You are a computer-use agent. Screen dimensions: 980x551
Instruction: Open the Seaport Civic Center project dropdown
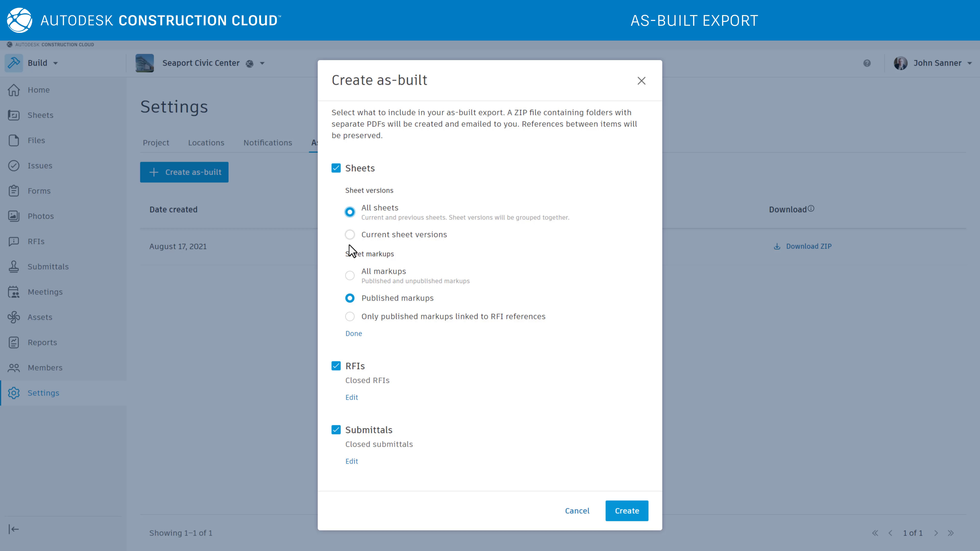[262, 63]
